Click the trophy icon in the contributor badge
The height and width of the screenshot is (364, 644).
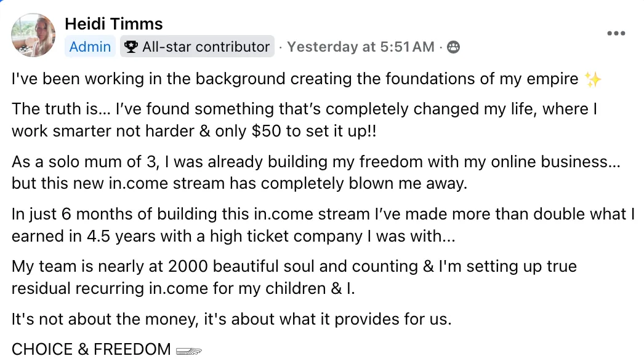pyautogui.click(x=131, y=47)
